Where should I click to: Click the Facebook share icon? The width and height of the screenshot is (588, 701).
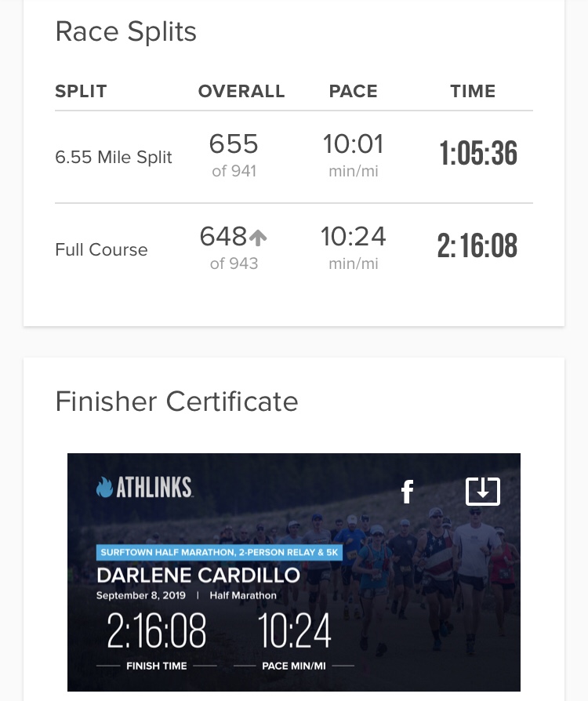[407, 492]
